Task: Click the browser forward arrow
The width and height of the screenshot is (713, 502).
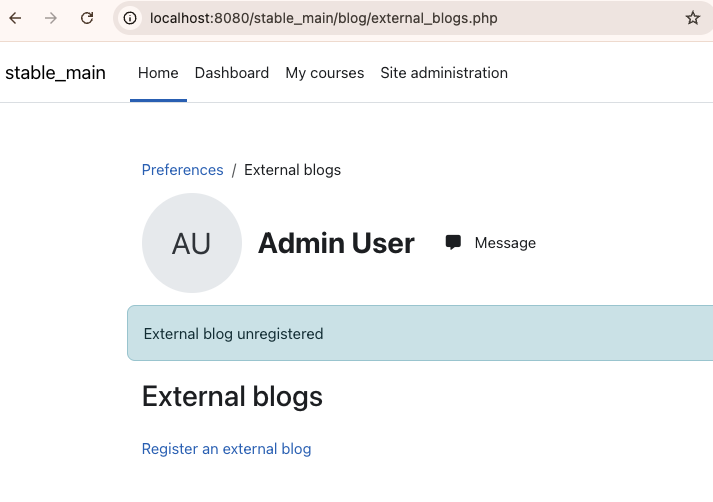Action: point(51,18)
